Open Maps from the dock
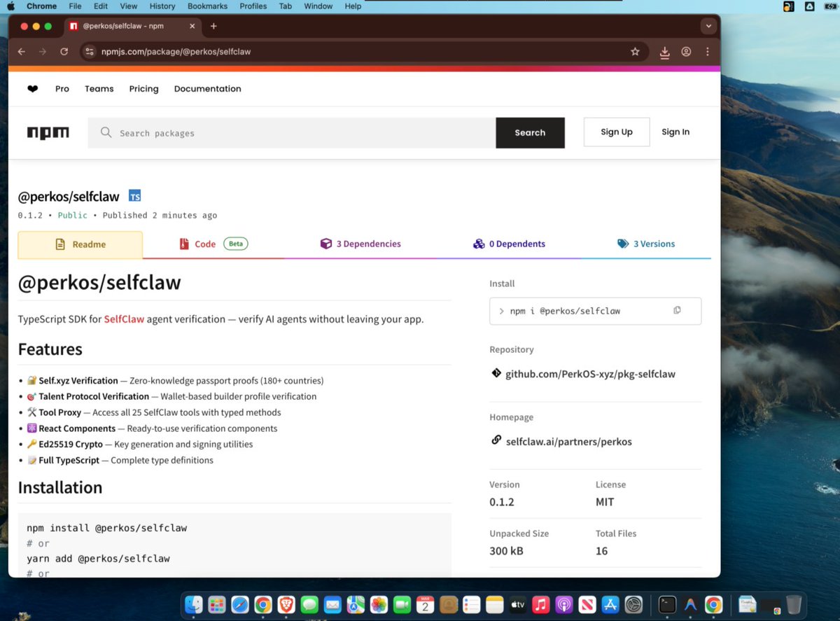This screenshot has height=621, width=840. pyautogui.click(x=356, y=604)
